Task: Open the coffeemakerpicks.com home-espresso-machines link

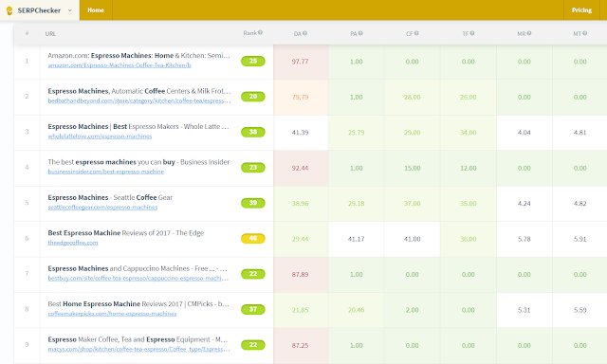Action: (112, 314)
